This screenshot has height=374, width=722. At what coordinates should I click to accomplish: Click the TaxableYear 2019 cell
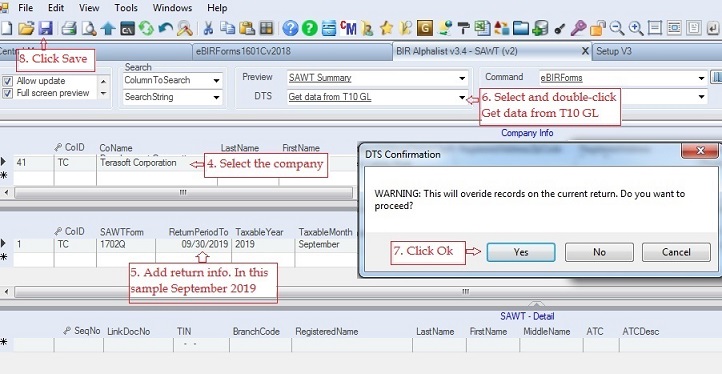tap(262, 245)
